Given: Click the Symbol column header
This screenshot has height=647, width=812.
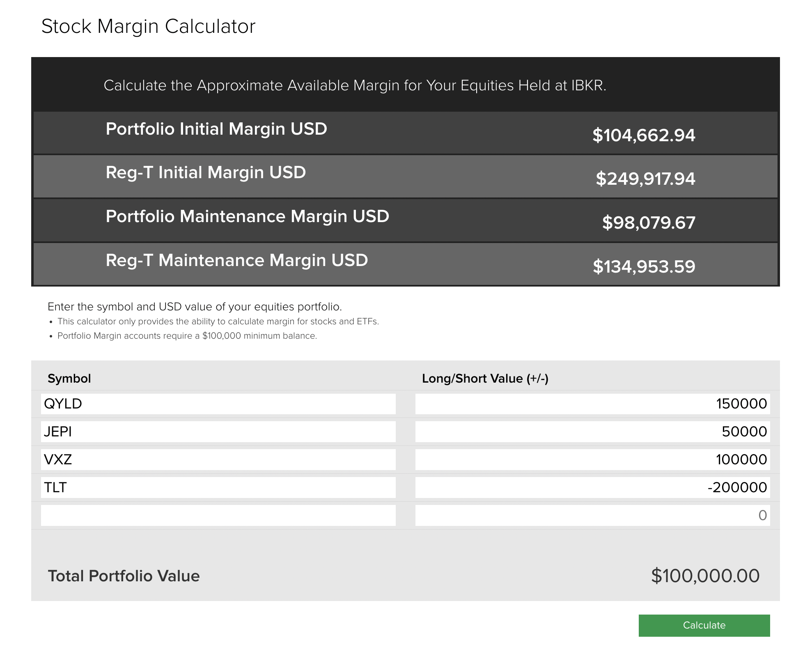Looking at the screenshot, I should tap(69, 379).
